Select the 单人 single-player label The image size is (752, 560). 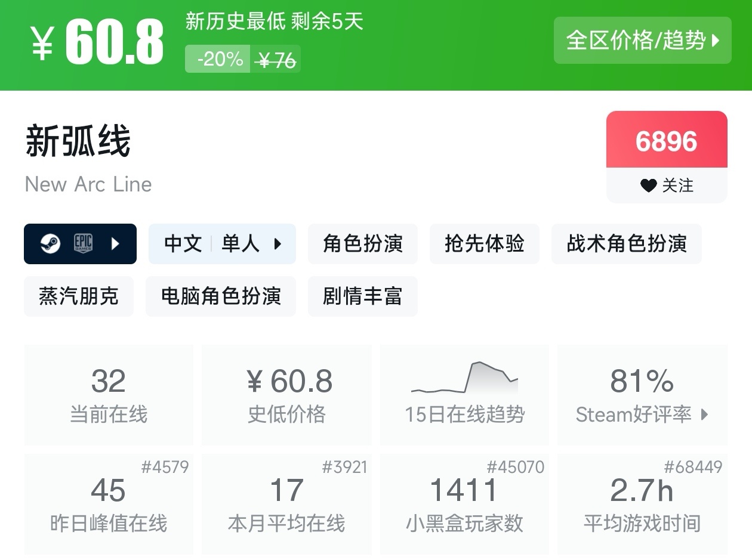click(x=241, y=243)
